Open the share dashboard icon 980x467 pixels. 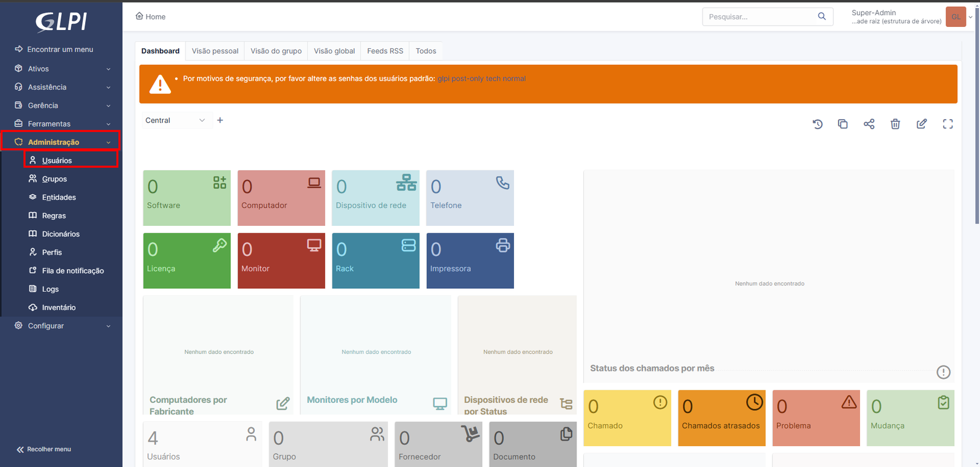pyautogui.click(x=869, y=124)
